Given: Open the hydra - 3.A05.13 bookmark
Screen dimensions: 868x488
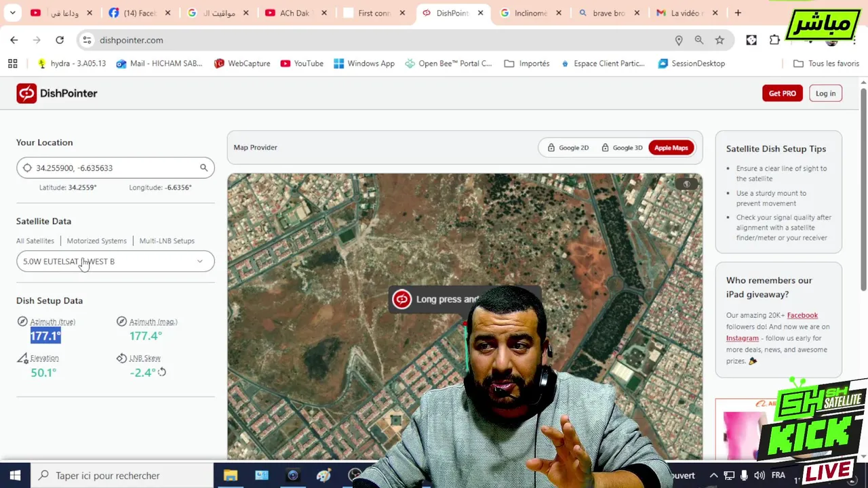Looking at the screenshot, I should [72, 63].
